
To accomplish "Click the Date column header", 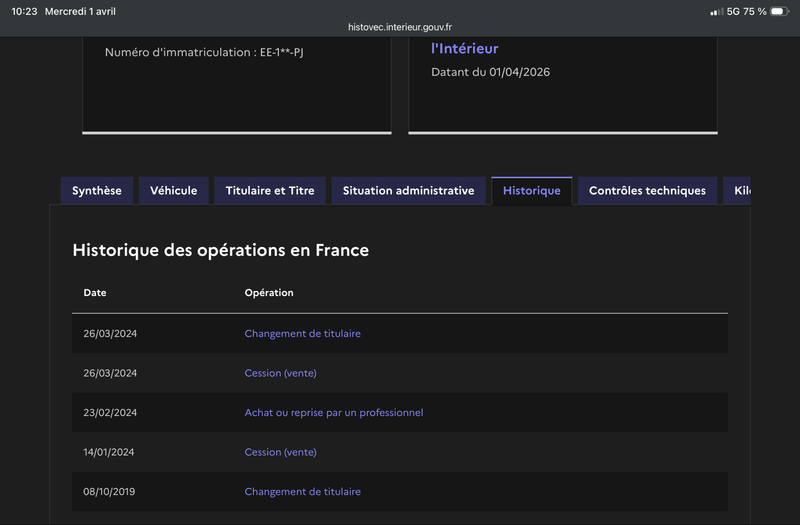I will coord(95,293).
